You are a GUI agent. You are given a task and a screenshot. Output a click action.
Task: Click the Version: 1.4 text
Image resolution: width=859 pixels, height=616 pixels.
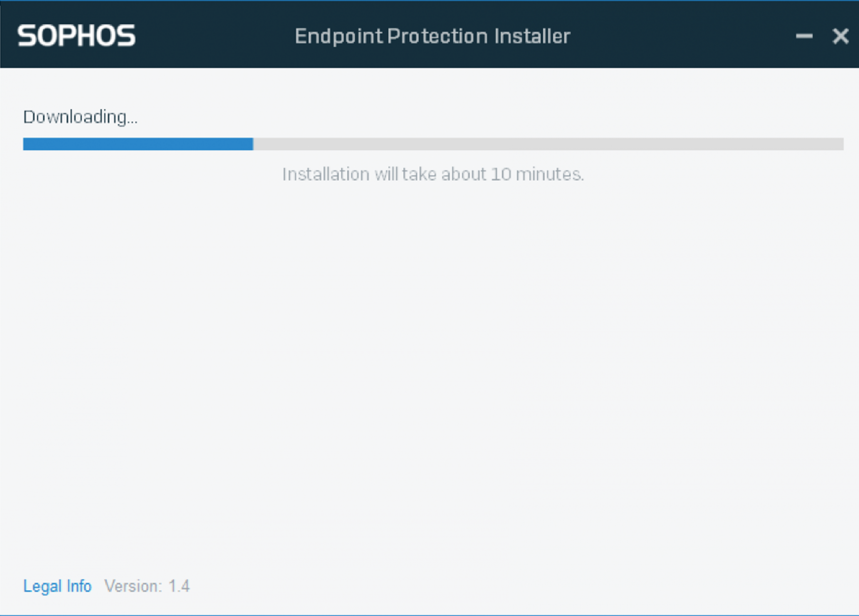147,586
